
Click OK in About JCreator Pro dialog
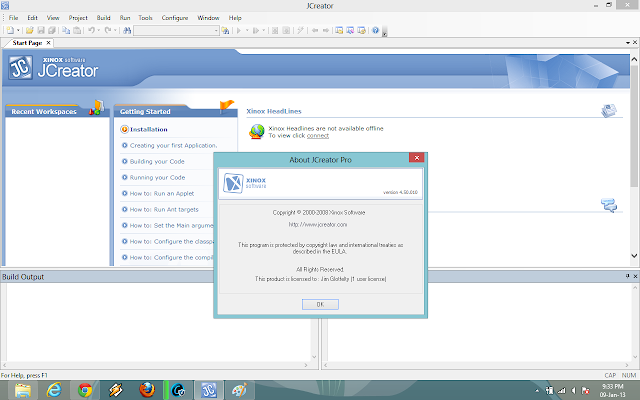click(320, 304)
